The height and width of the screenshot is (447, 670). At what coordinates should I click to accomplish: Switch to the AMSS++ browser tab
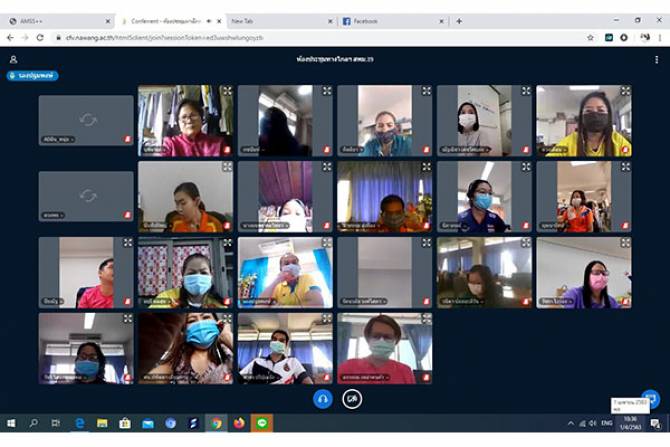click(x=60, y=21)
